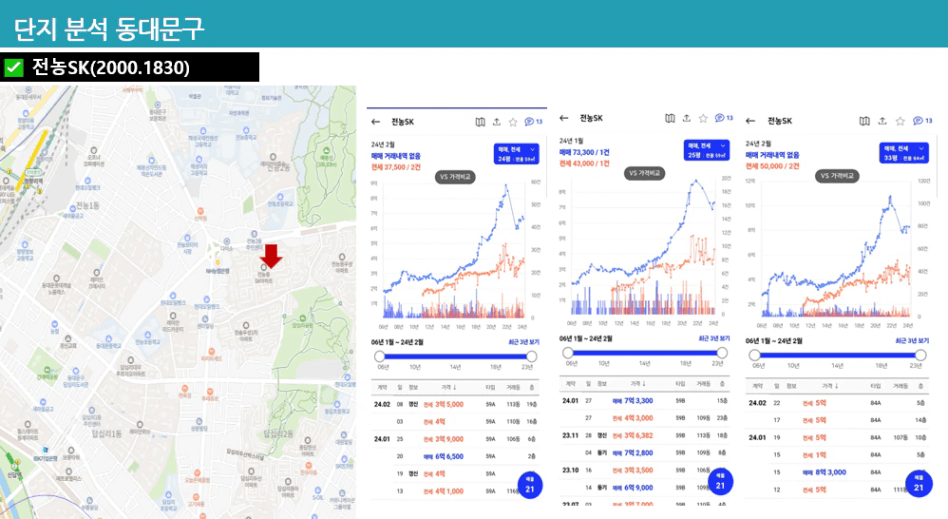Click start handle of 33평 date range slider
The height and width of the screenshot is (519, 948).
tap(755, 355)
